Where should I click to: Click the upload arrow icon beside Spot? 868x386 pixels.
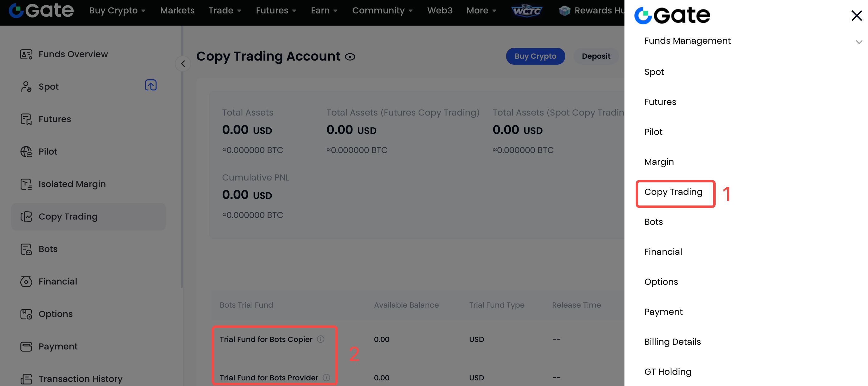tap(150, 85)
